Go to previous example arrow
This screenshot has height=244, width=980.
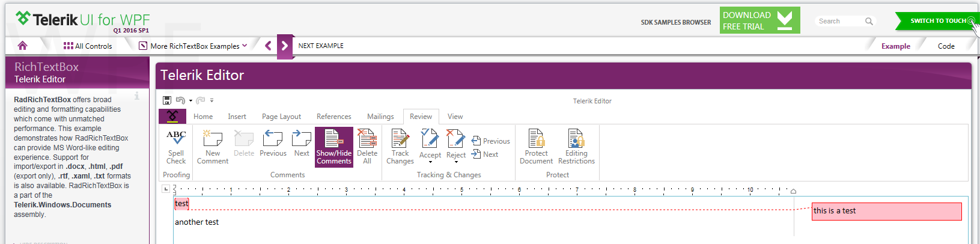[268, 46]
